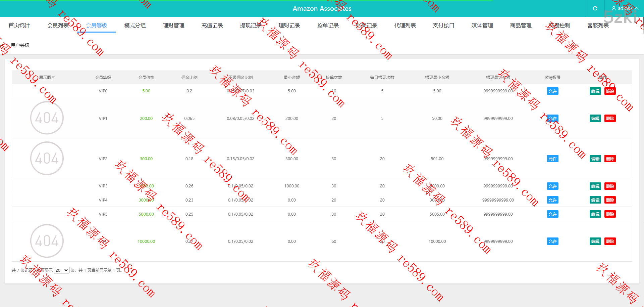Click the green 5000.00 price cell
The width and height of the screenshot is (644, 307).
point(146,214)
